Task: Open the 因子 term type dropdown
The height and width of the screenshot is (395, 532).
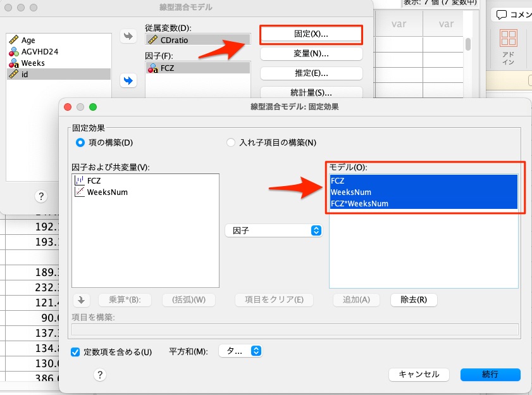Action: pos(273,231)
